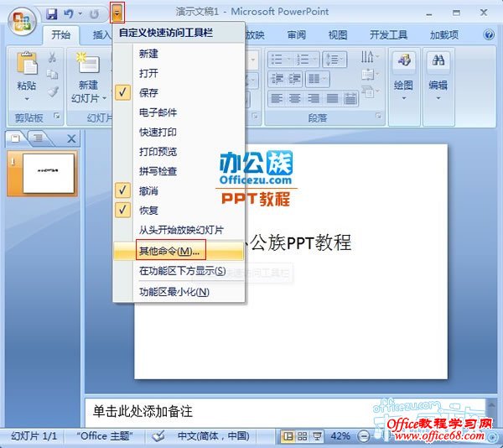Screen dimensions: 503x448
Task: Enable 从头开始放映幻灯片 in the menu
Action: (x=179, y=230)
